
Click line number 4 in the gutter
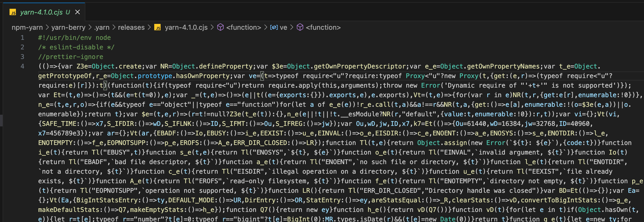click(23, 66)
